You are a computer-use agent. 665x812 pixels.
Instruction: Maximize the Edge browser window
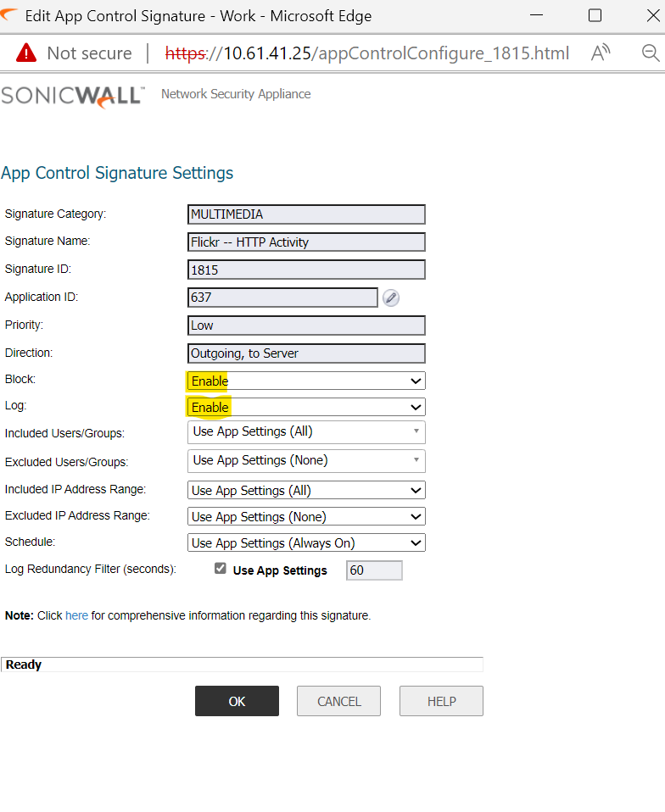[595, 16]
